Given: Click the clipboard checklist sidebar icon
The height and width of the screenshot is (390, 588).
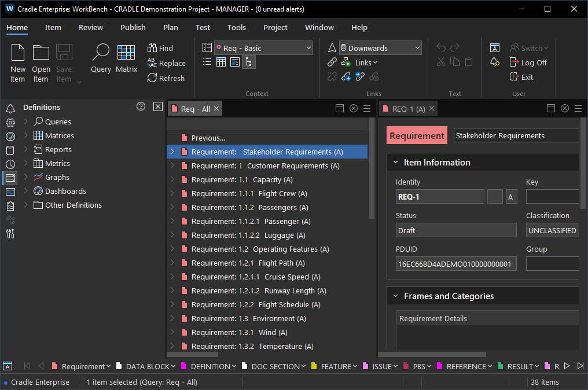Looking at the screenshot, I should tap(10, 206).
